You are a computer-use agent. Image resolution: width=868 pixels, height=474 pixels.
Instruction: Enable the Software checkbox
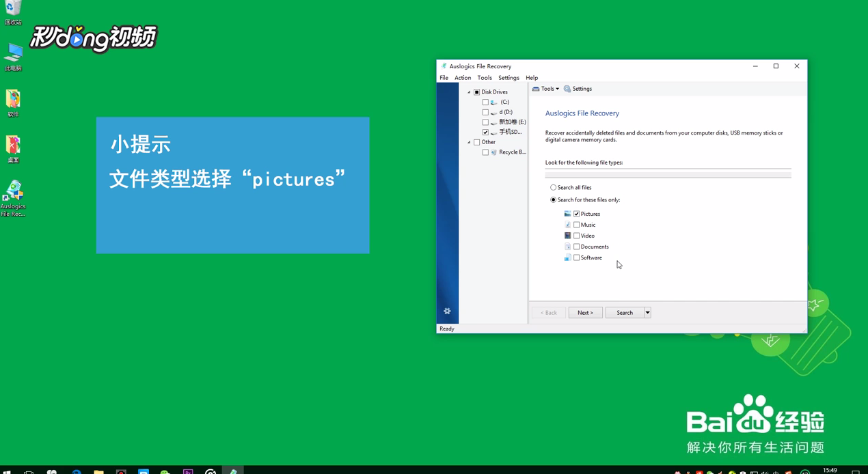[x=576, y=257]
